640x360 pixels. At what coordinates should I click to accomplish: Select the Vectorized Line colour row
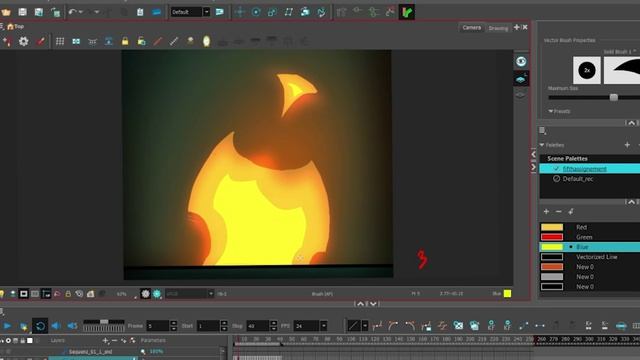tap(589, 257)
